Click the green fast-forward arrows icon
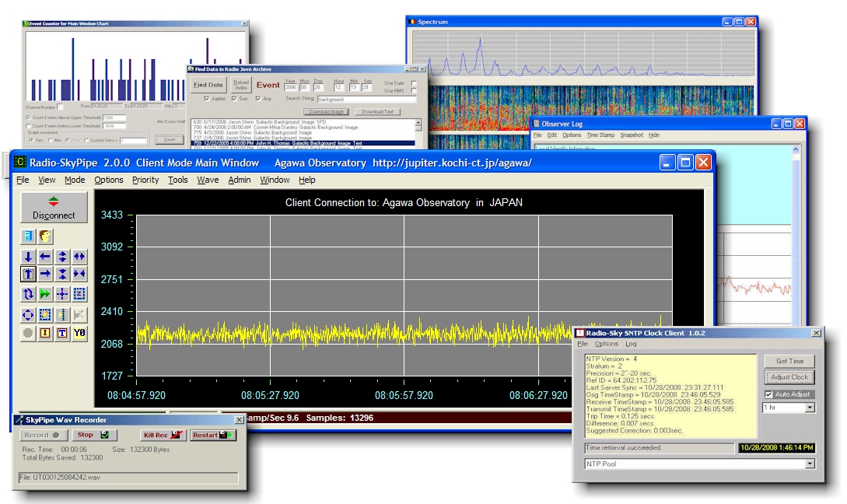The height and width of the screenshot is (504, 847). pyautogui.click(x=45, y=294)
